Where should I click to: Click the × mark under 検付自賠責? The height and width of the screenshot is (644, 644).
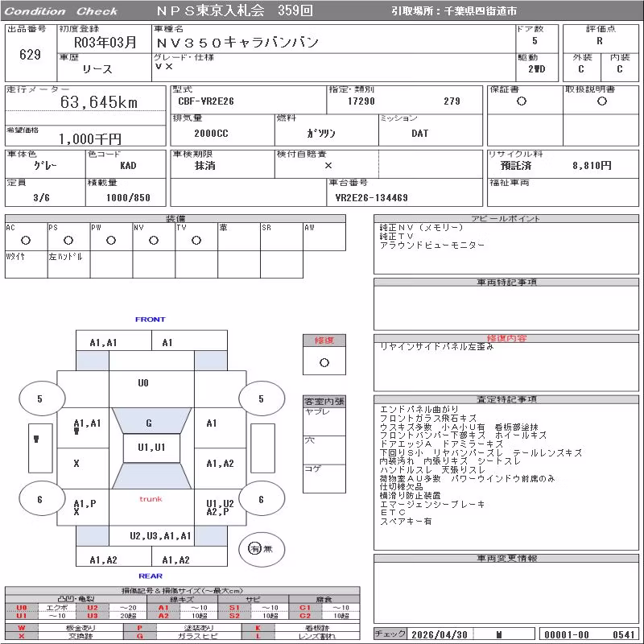coord(328,166)
